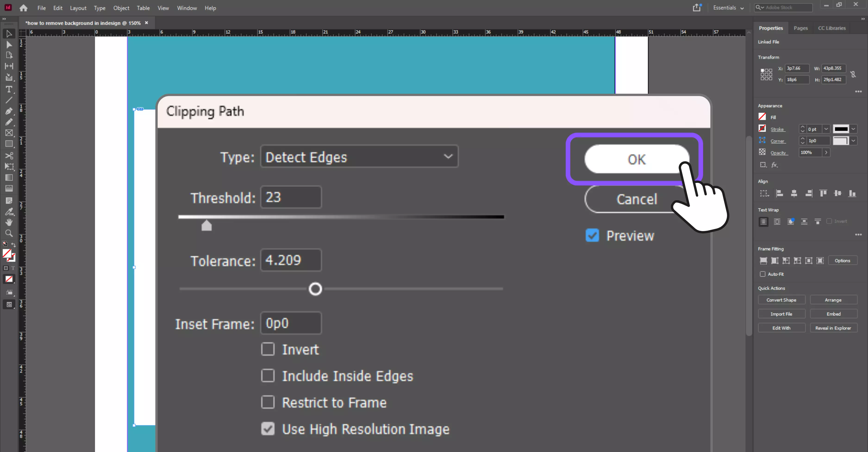This screenshot has width=868, height=452.
Task: Select the Pen tool
Action: pos(9,111)
